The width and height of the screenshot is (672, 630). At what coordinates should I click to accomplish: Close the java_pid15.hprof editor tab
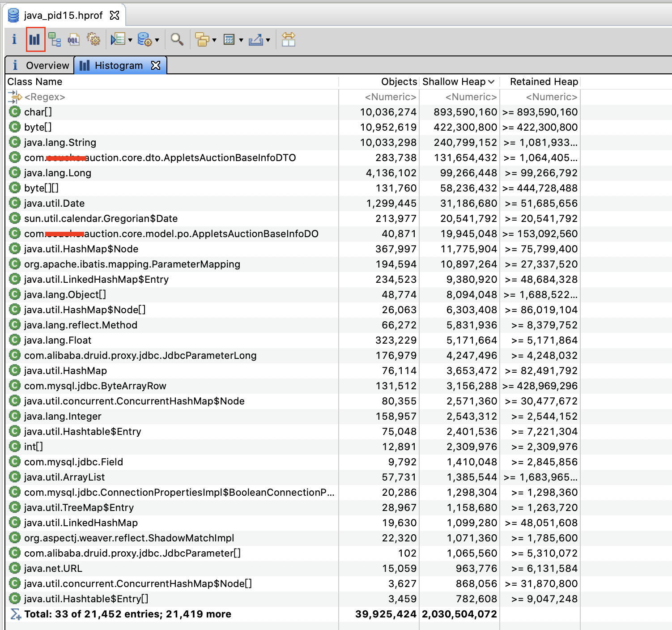point(115,15)
